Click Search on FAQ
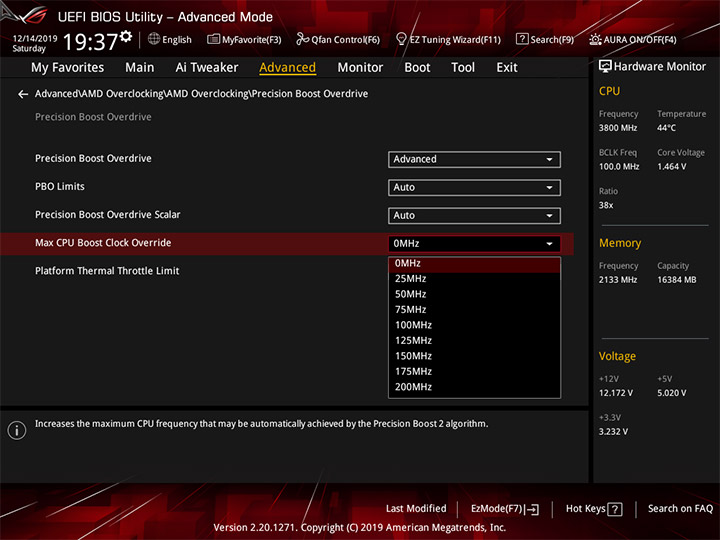This screenshot has height=540, width=720. (x=680, y=509)
